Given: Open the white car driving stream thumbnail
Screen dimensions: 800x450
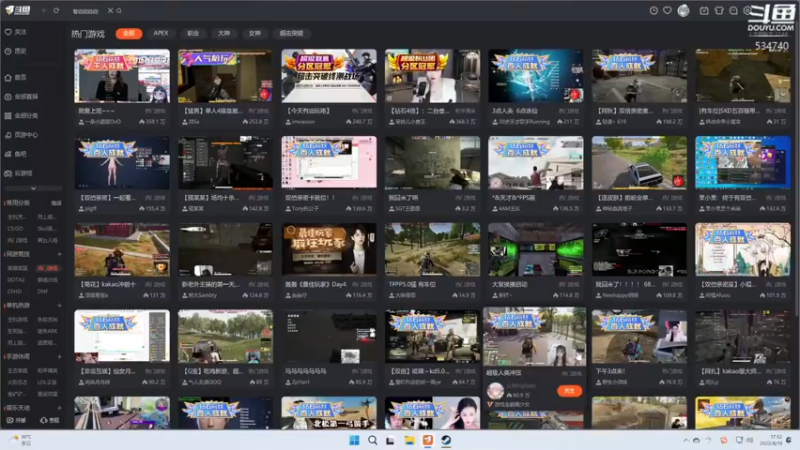Looking at the screenshot, I should (639, 163).
